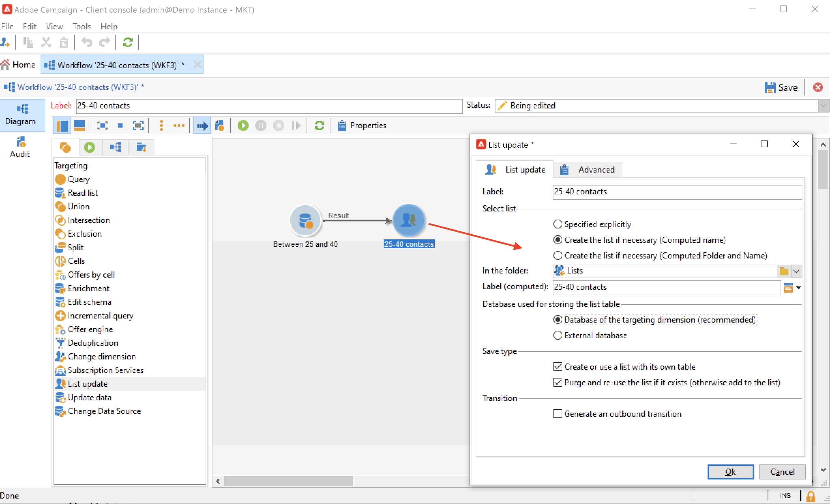
Task: Select the 'External database' radio button
Action: click(558, 335)
